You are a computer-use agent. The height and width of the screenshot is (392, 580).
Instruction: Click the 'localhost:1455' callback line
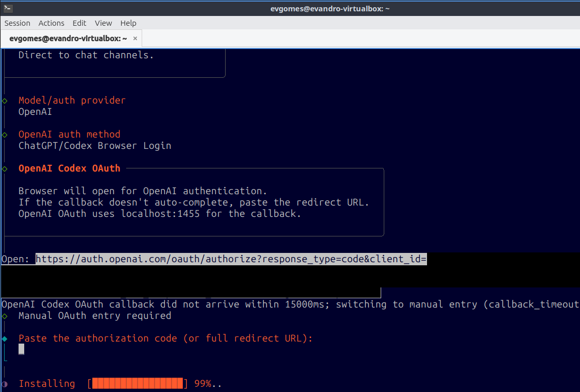click(160, 214)
